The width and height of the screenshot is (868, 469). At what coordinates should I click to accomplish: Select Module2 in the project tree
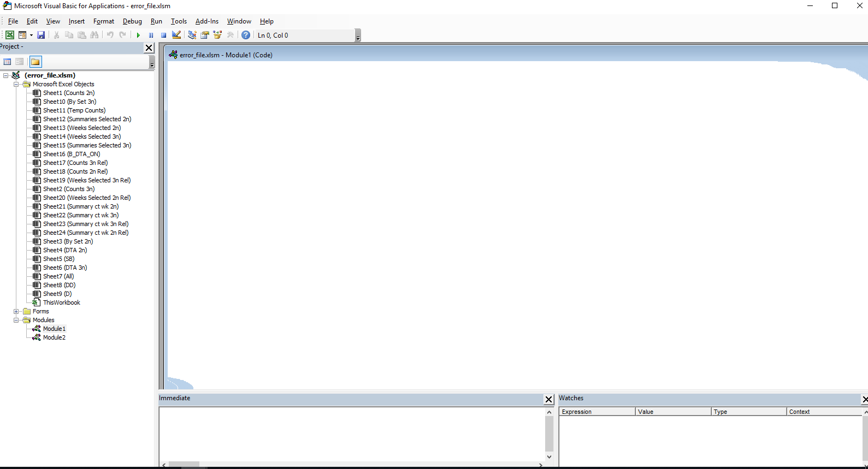click(54, 337)
